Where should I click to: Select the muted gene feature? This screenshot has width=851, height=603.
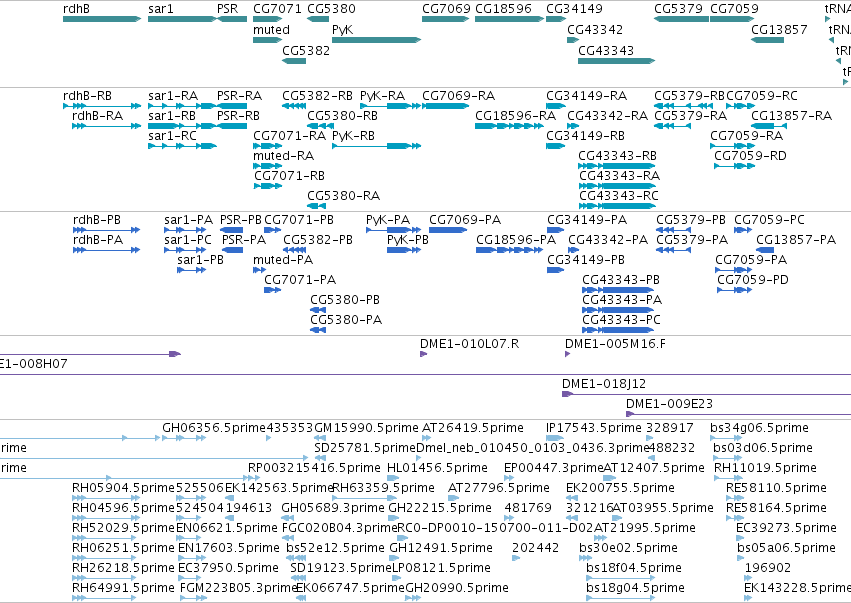[x=268, y=40]
